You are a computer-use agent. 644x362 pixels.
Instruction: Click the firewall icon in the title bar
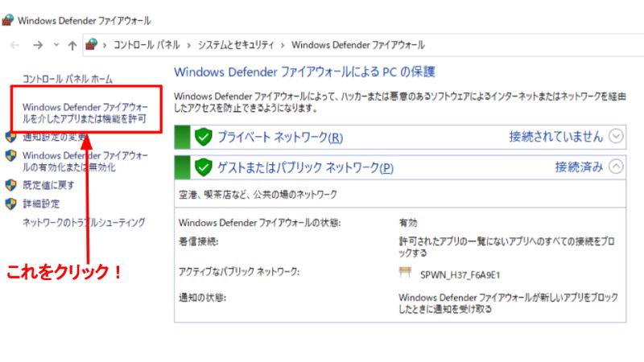coord(8,20)
